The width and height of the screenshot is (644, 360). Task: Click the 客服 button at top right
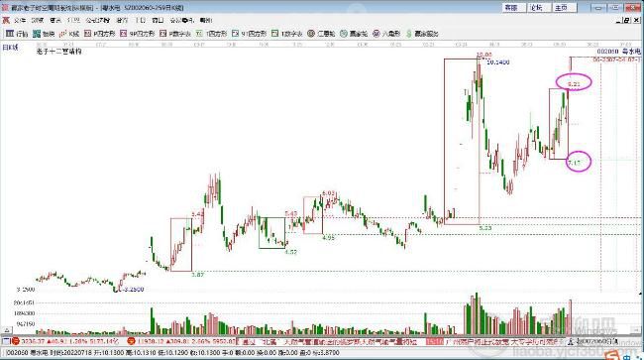tap(514, 8)
